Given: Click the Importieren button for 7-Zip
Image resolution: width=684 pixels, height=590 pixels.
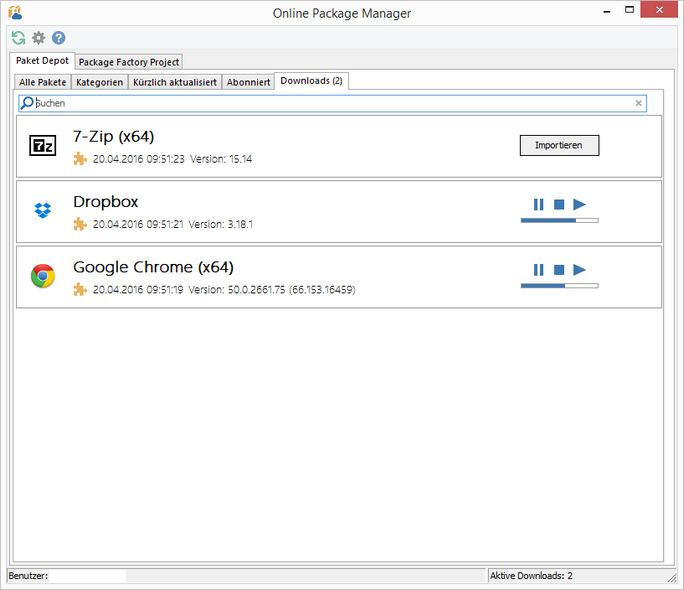Looking at the screenshot, I should point(559,146).
